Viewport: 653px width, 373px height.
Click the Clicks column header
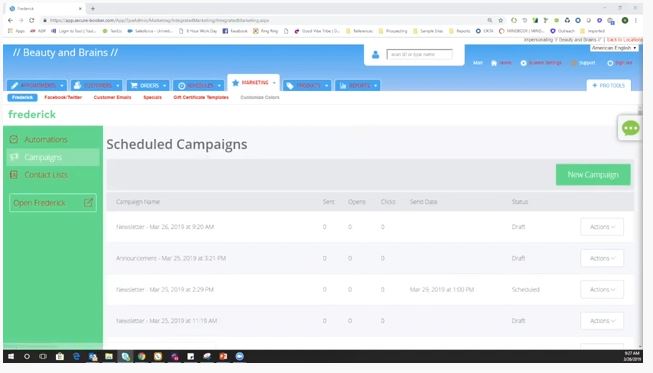[x=388, y=202]
